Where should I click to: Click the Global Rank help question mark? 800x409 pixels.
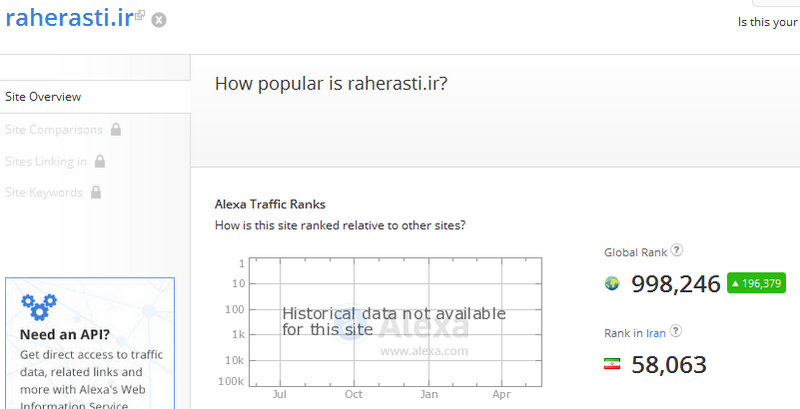(677, 250)
